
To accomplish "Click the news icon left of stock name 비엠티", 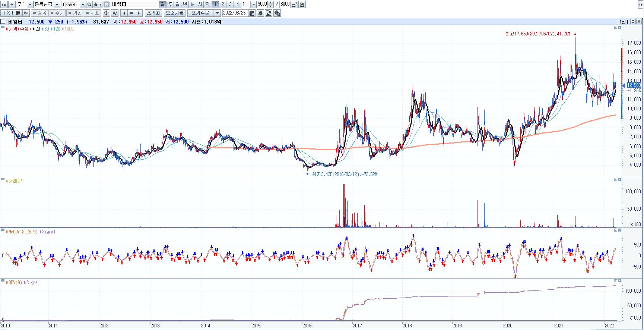I will click(x=107, y=4).
